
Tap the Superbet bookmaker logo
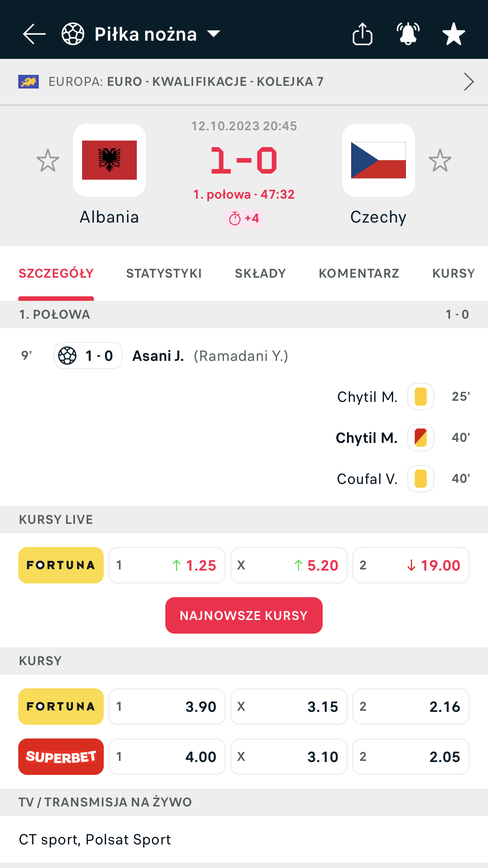click(x=61, y=757)
